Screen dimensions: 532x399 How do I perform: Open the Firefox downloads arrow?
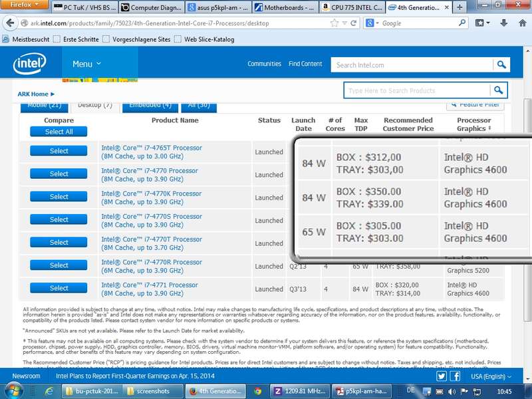504,23
